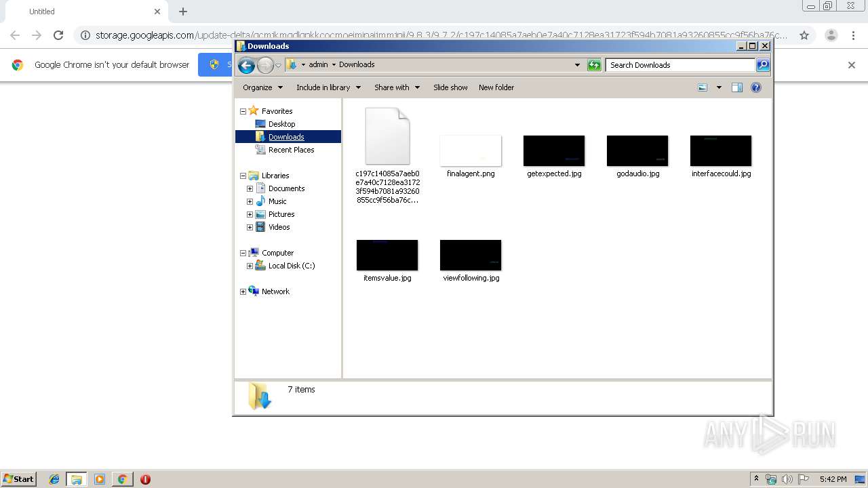Click the admin breadcrumb in the address bar
The width and height of the screenshot is (868, 488).
[318, 64]
